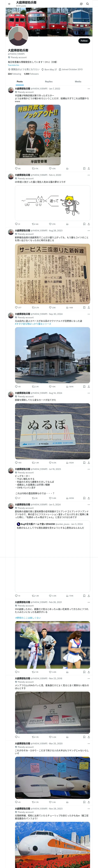The width and height of the screenshot is (98, 868).
Task: Open the profile avatar picture
Action: pos(18,36)
